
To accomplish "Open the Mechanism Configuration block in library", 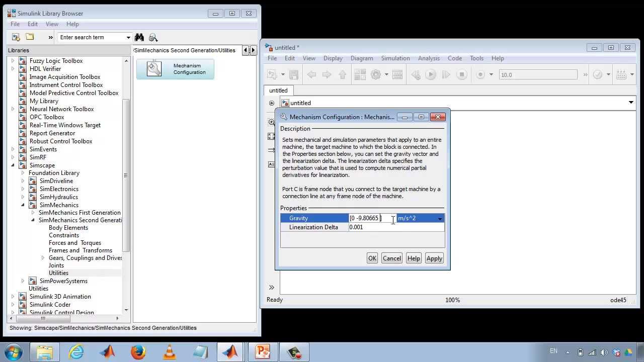I will 175,69.
